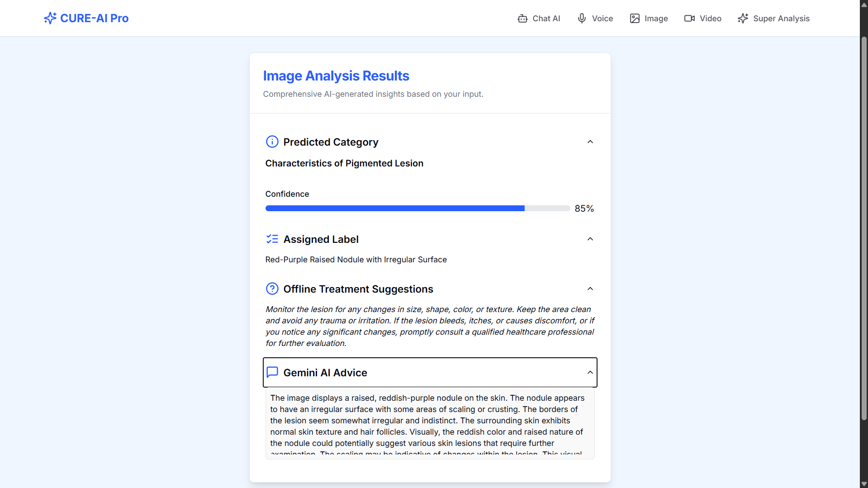Click the checklist icon beside Assigned Label
Screen dimensions: 868x488
coord(272,239)
